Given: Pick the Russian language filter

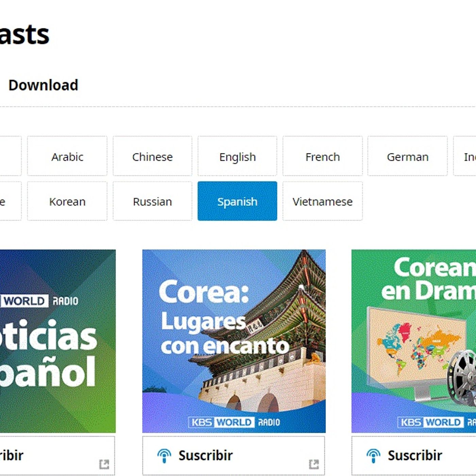Looking at the screenshot, I should coord(152,201).
